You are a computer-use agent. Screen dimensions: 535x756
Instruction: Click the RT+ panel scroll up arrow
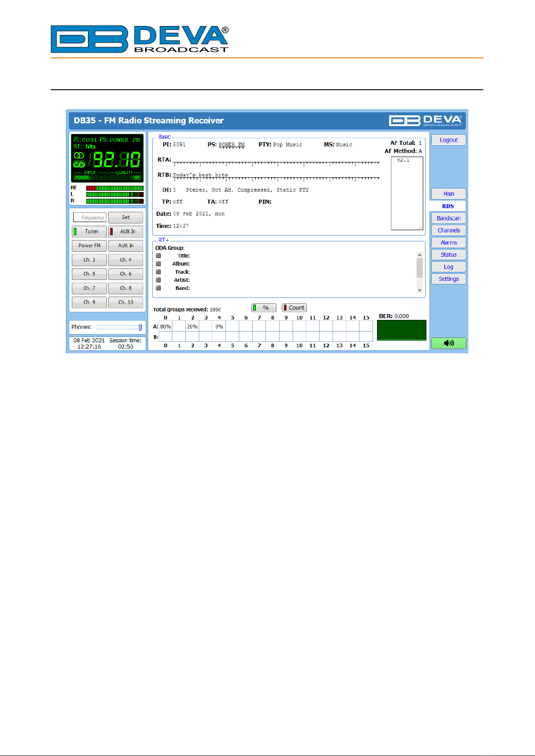point(420,255)
